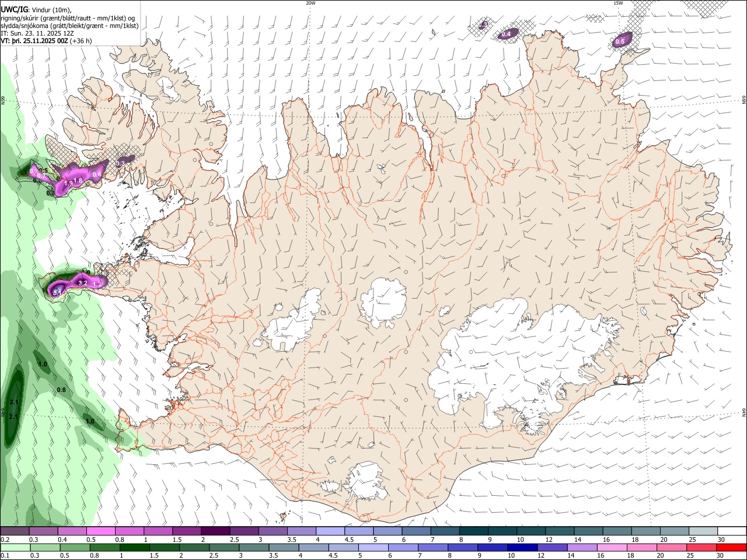
Task: Click the pale lavender 5–6 lower legend swatch
Action: 373,548
